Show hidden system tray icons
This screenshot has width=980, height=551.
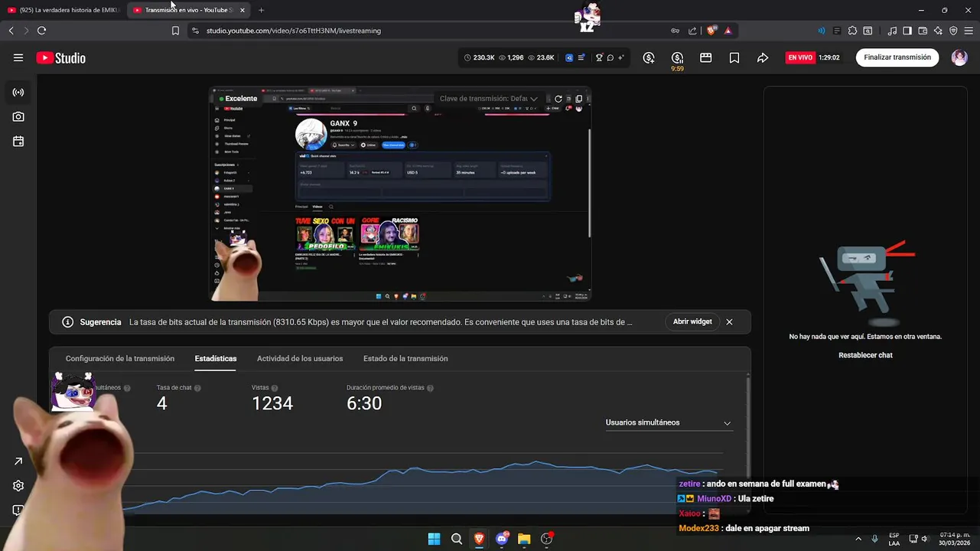[x=858, y=539]
